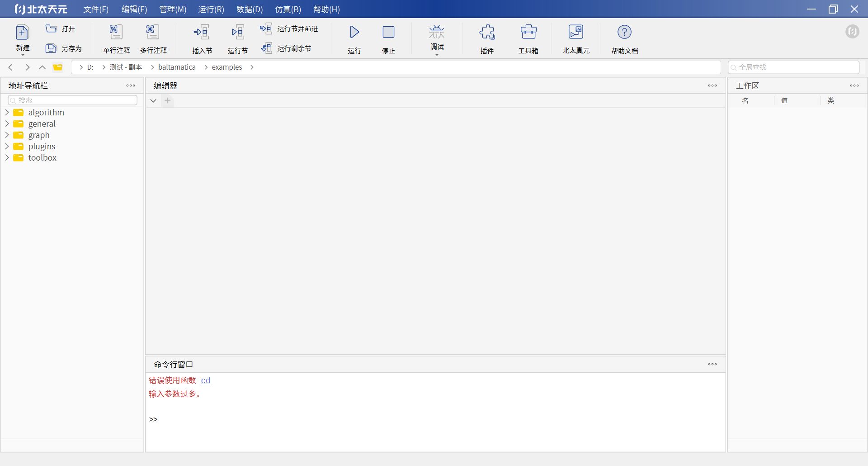Click the Save As (另存为) button
The height and width of the screenshot is (466, 868).
pyautogui.click(x=64, y=48)
